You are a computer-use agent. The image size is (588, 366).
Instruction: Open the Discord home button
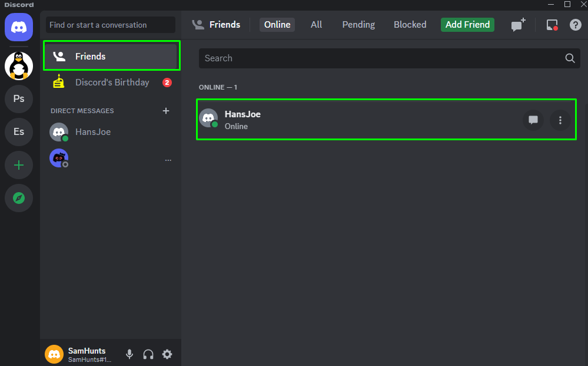point(19,27)
